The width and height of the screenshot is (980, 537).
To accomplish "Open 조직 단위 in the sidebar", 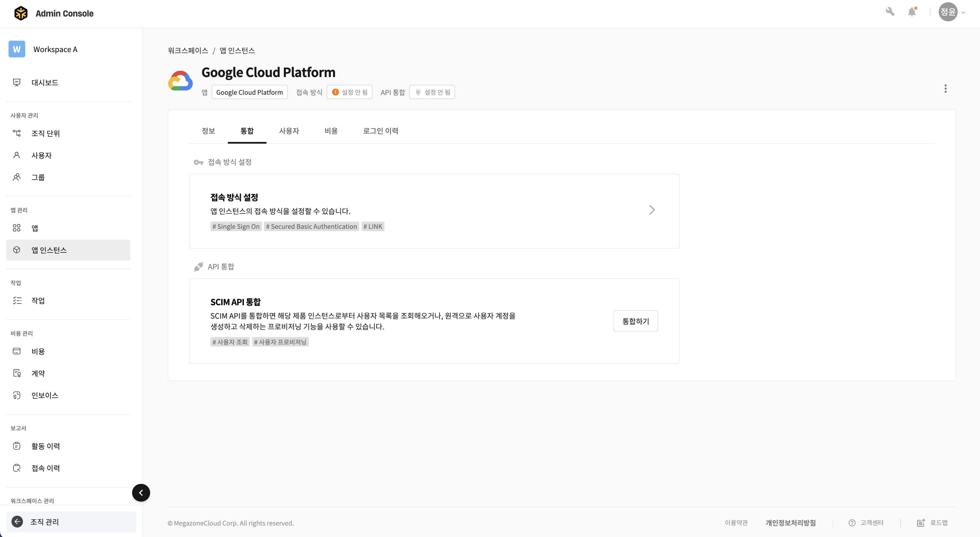I will (x=68, y=133).
